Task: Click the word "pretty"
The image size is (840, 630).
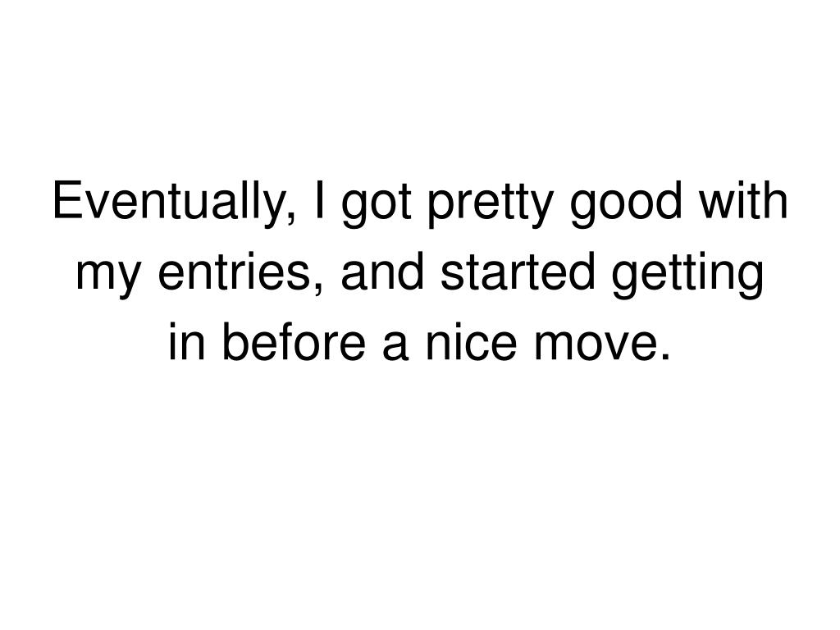Action: (490, 206)
